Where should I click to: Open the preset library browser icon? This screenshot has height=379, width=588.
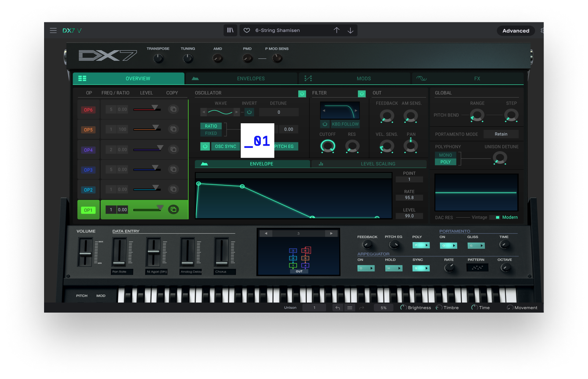[x=230, y=30]
